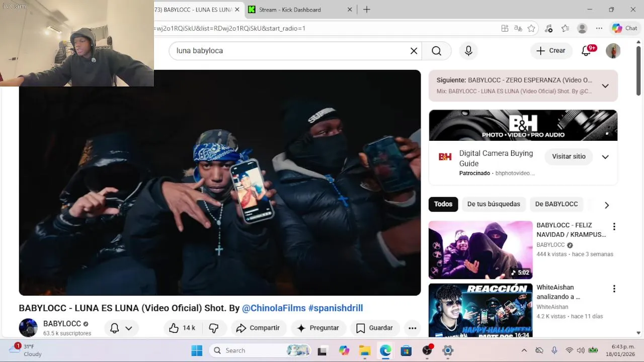
Task: Click the translate page icon
Action: [x=518, y=29]
